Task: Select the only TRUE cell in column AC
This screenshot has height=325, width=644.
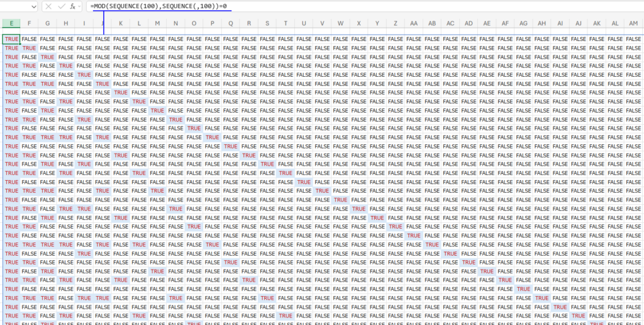Action: (450, 253)
